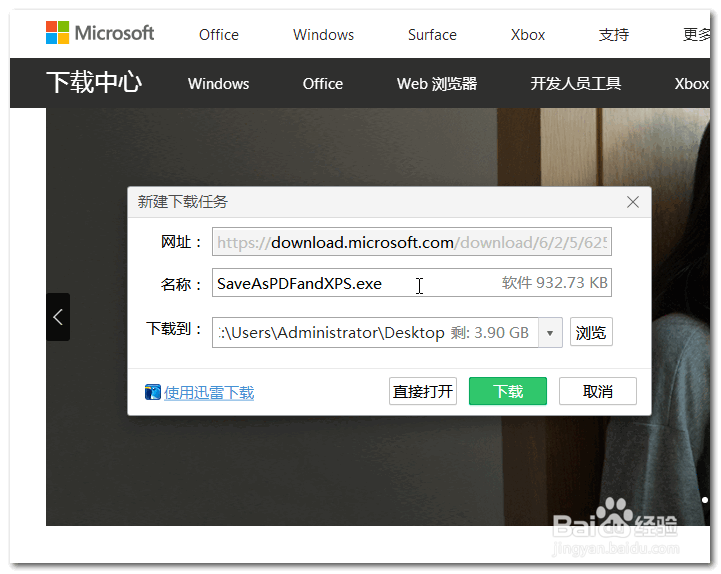Viewport: 721px width, 574px height.
Task: Select Xbox in the download center bar
Action: coord(692,84)
